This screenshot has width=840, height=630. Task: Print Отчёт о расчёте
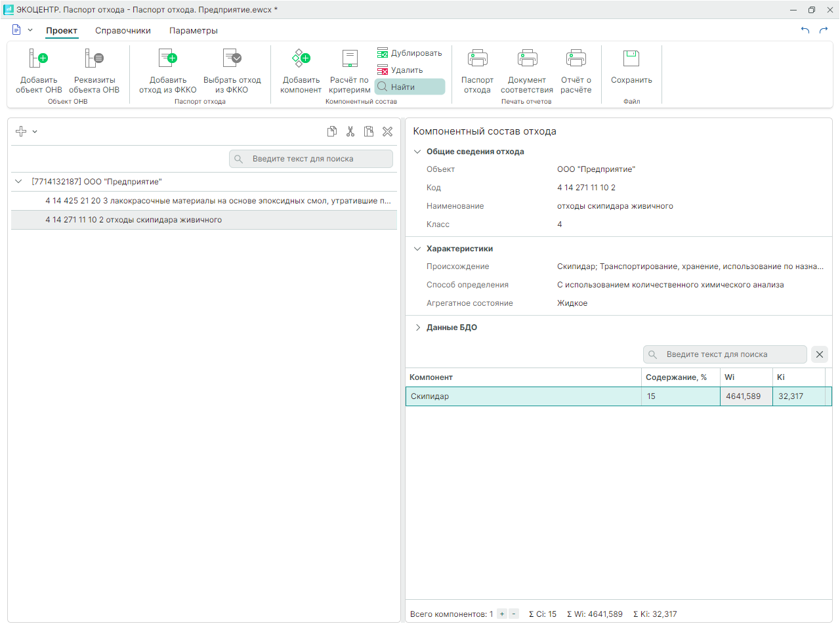pos(576,71)
